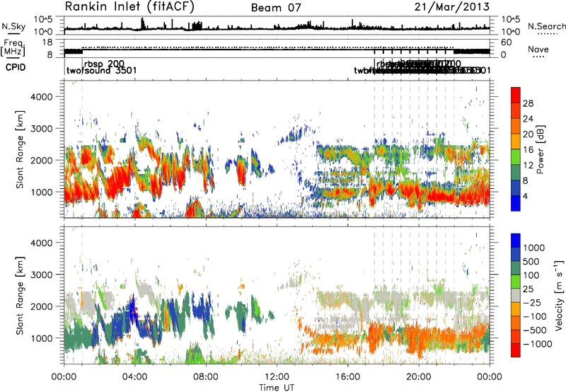Click the bright blue top segment of the Velocity color bar

(516, 241)
